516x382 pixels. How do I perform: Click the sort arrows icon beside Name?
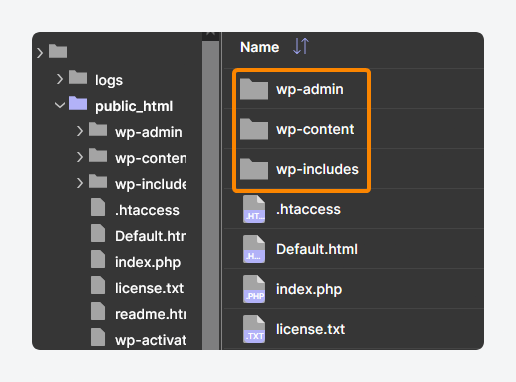point(301,46)
